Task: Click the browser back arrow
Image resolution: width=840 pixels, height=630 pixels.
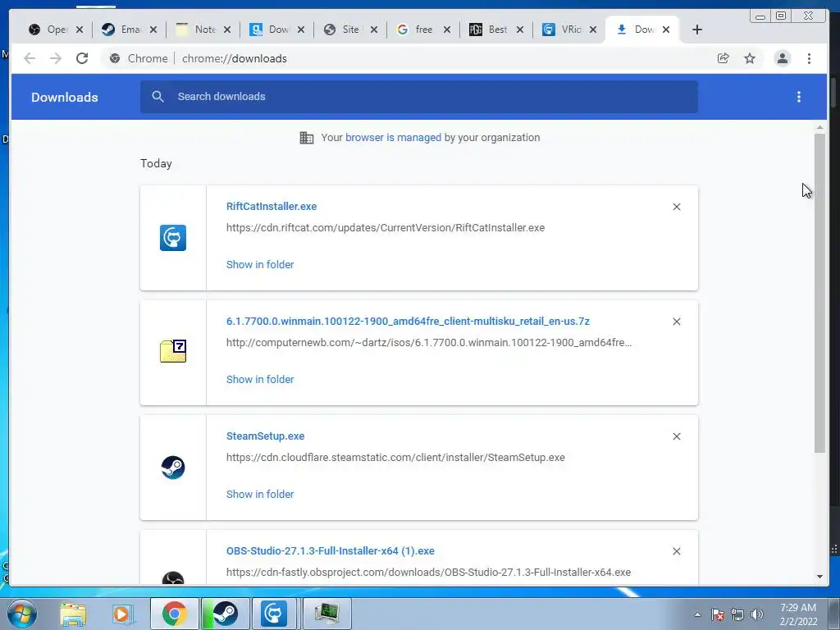Action: coord(30,58)
